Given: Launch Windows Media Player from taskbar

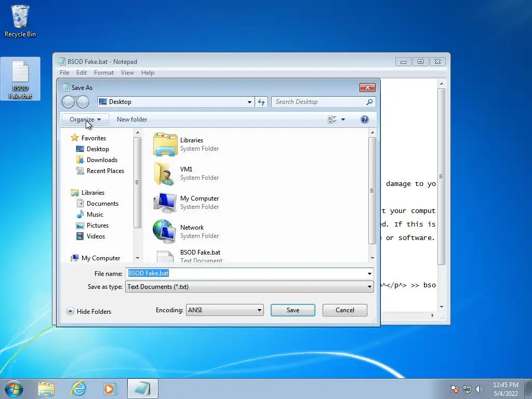Looking at the screenshot, I should point(110,389).
